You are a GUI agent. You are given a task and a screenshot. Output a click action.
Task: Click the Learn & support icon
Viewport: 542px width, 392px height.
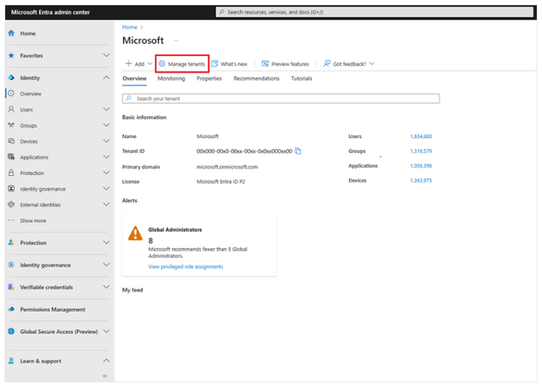pos(12,360)
